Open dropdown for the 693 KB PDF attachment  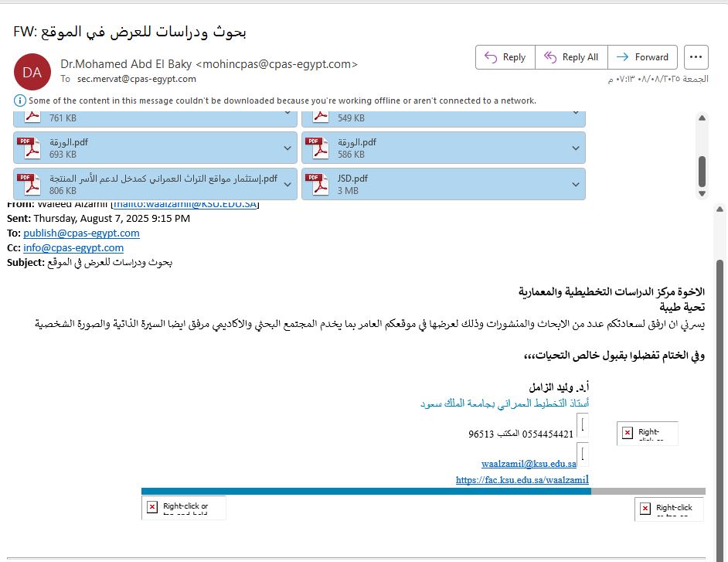pos(287,148)
